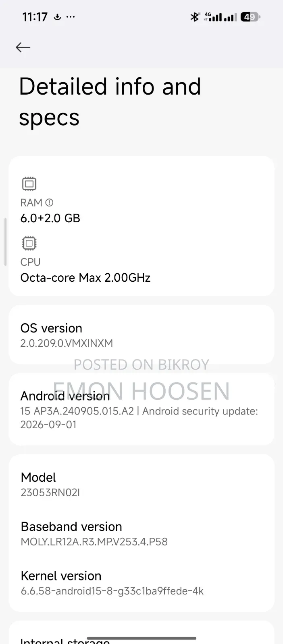
Task: Open the Android version entry
Action: click(x=141, y=409)
